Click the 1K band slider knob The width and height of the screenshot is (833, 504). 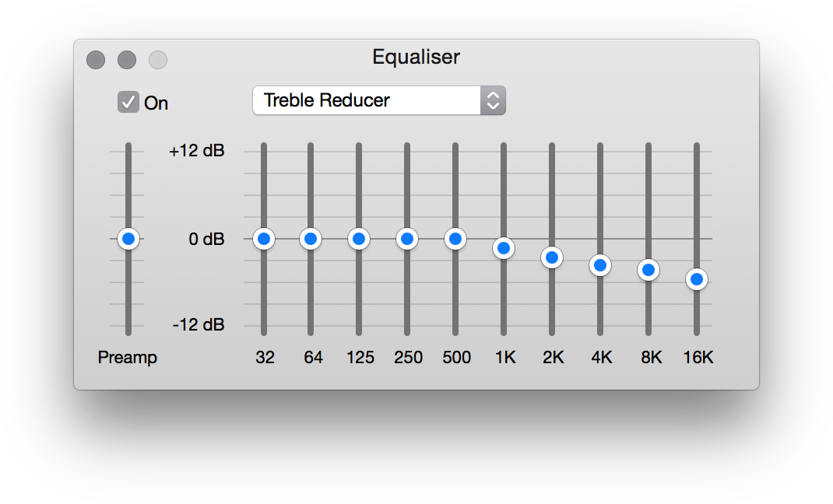click(x=504, y=248)
